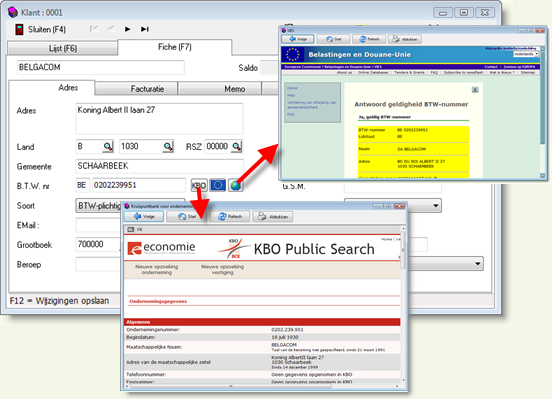
Task: Follow Nieuwe opzoeking onderneming link
Action: (157, 269)
